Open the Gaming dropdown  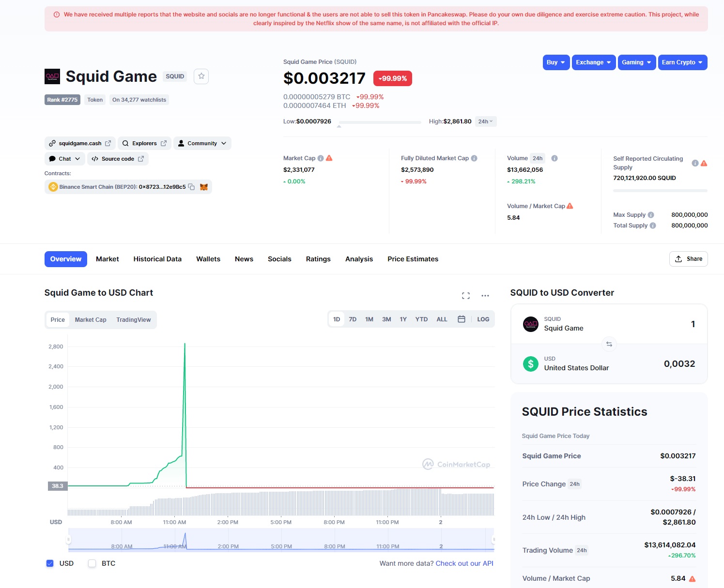[637, 62]
